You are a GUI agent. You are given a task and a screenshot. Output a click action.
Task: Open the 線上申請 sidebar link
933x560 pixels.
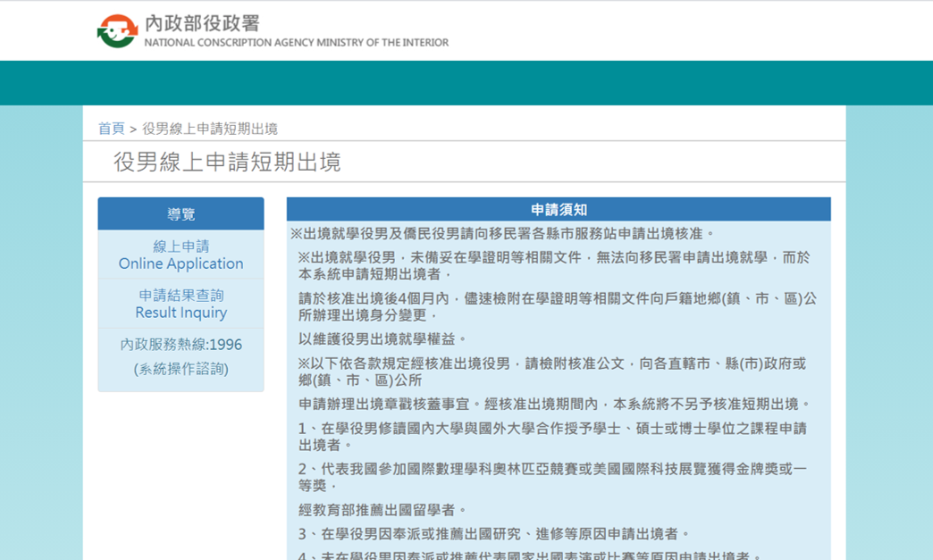[181, 247]
